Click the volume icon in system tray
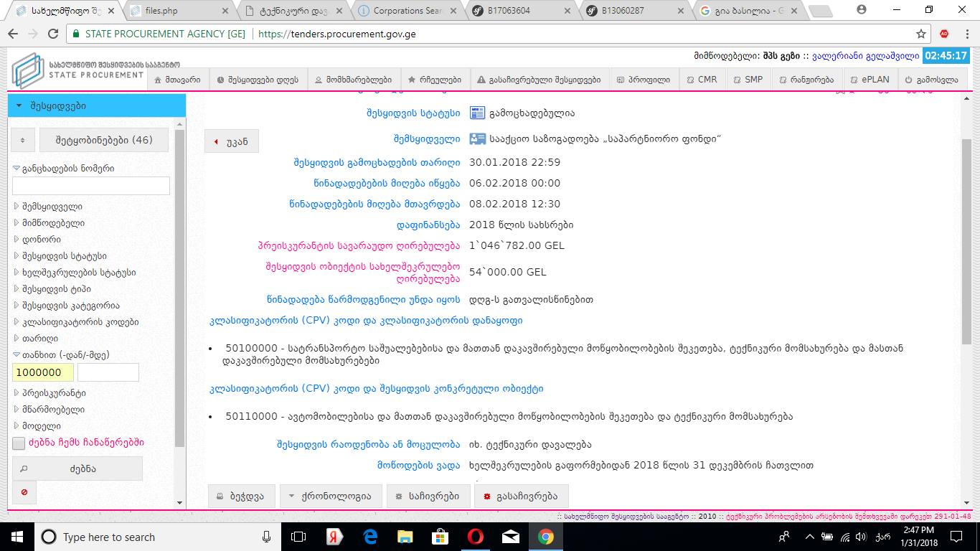The width and height of the screenshot is (980, 551). point(862,537)
